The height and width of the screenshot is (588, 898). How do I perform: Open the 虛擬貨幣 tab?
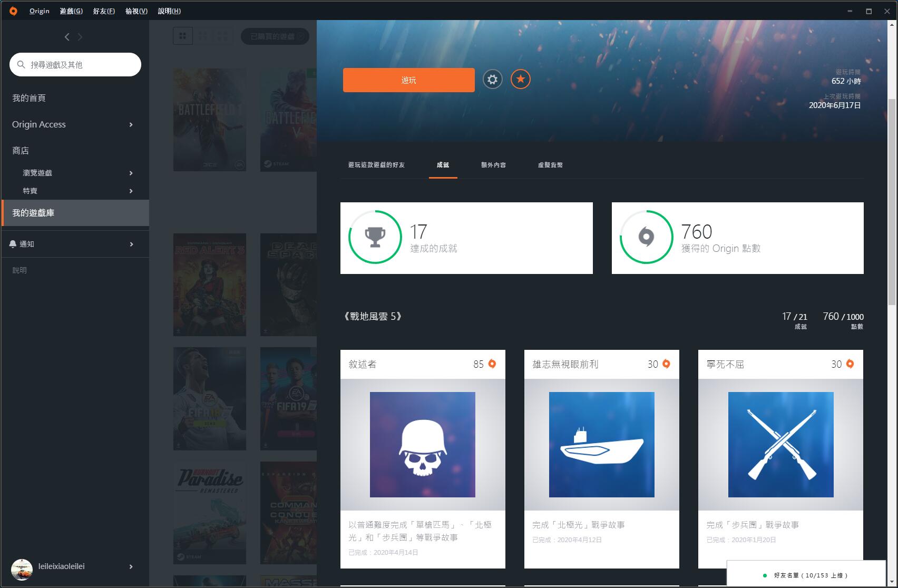[x=550, y=165]
